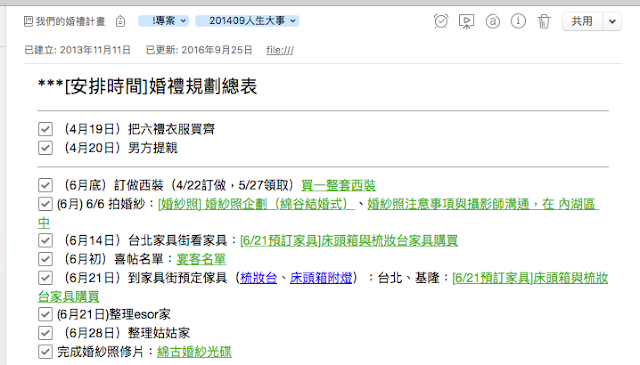640x365 pixels.
Task: Open the 買一整套西裝 note link
Action: pyautogui.click(x=338, y=185)
